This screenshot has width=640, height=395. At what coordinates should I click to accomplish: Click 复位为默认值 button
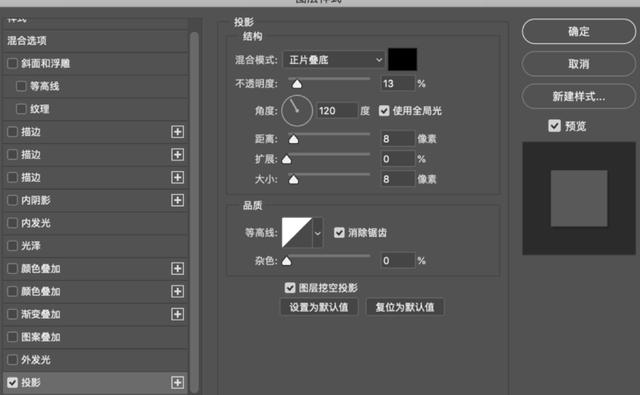405,307
